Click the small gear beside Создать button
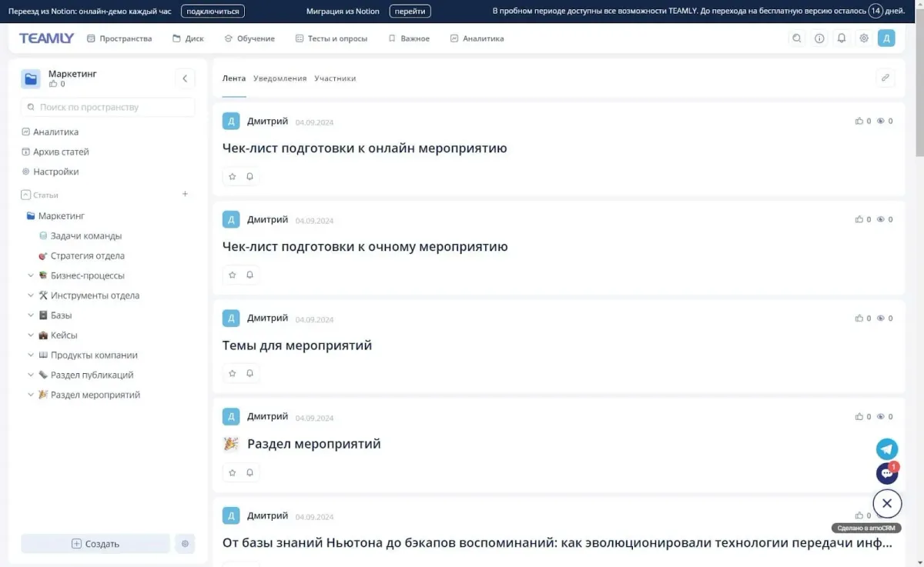Viewport: 924px width, 567px height. (185, 544)
